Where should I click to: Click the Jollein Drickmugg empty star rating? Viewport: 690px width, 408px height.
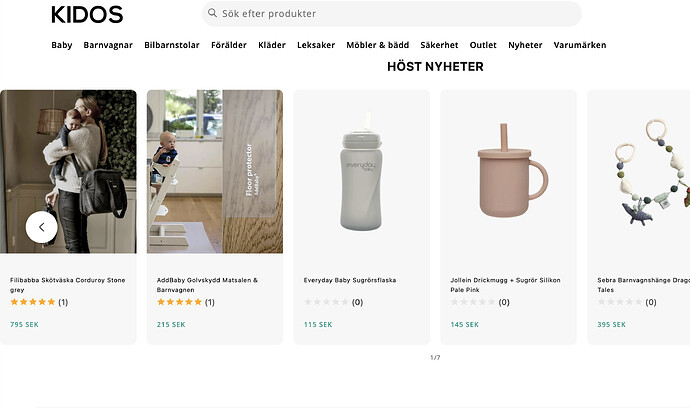pos(474,302)
